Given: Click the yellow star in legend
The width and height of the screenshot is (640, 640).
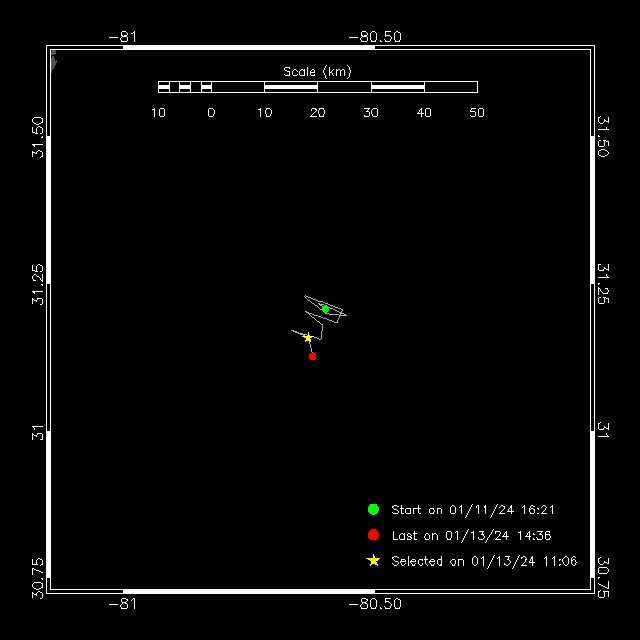Looking at the screenshot, I should [373, 561].
